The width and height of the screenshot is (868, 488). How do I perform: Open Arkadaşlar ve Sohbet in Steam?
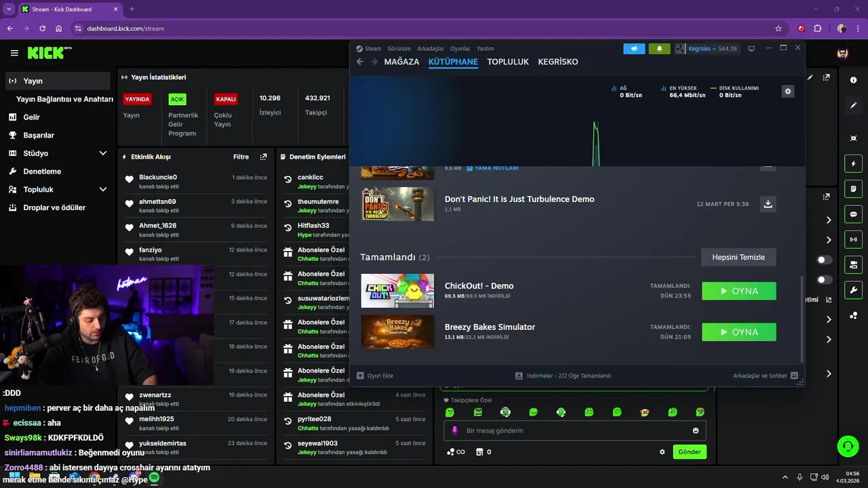tap(765, 375)
